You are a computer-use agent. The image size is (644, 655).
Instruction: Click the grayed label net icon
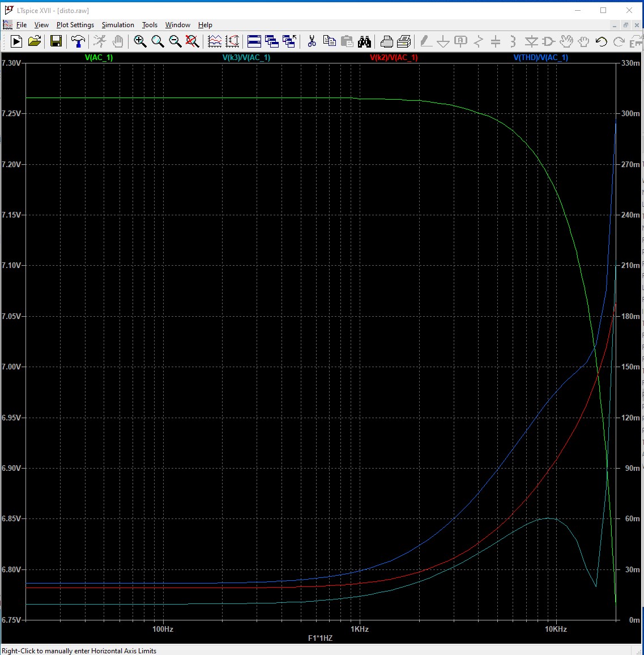[460, 41]
